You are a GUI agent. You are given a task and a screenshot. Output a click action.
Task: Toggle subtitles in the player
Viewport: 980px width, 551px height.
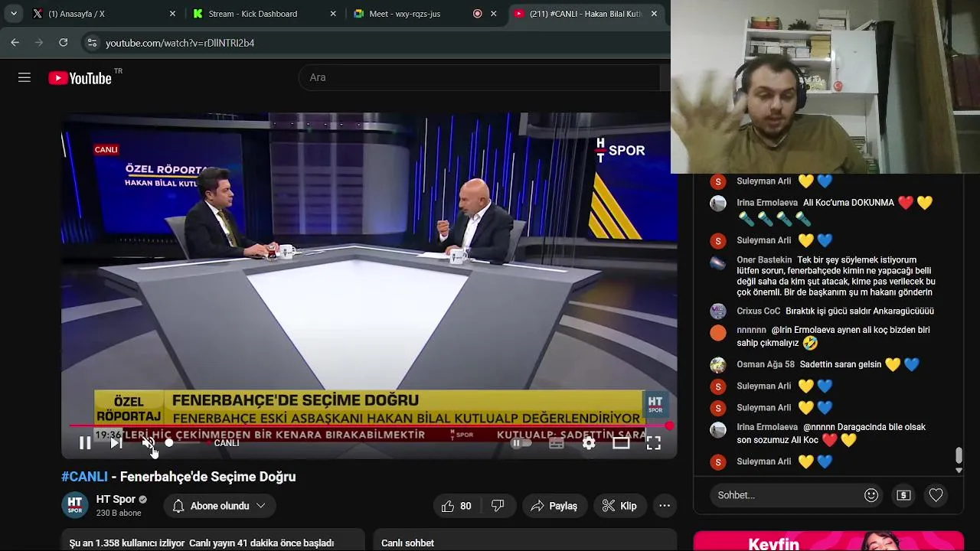coord(557,443)
